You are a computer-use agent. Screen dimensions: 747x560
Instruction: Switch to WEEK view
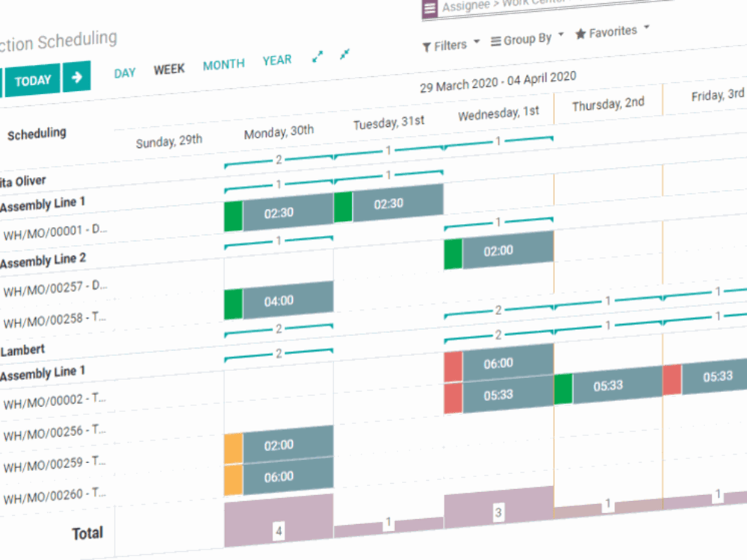pyautogui.click(x=169, y=69)
